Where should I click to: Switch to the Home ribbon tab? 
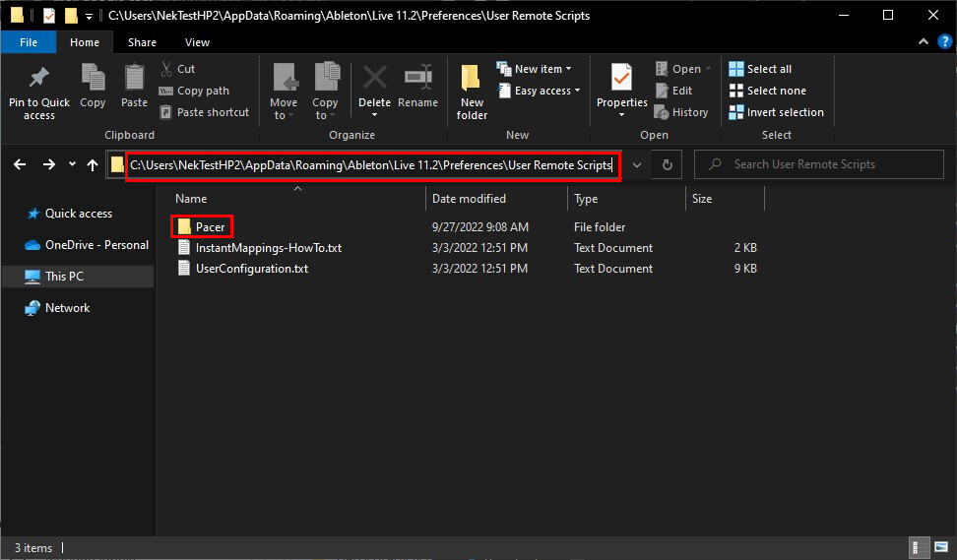coord(85,42)
